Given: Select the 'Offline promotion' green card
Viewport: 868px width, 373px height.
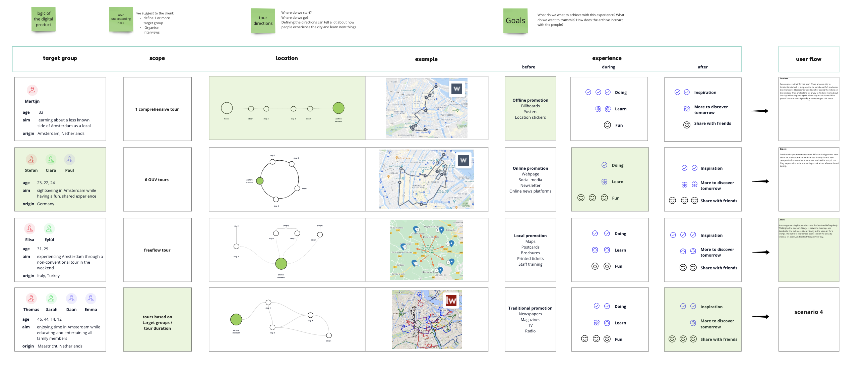Looking at the screenshot, I should (x=530, y=108).
